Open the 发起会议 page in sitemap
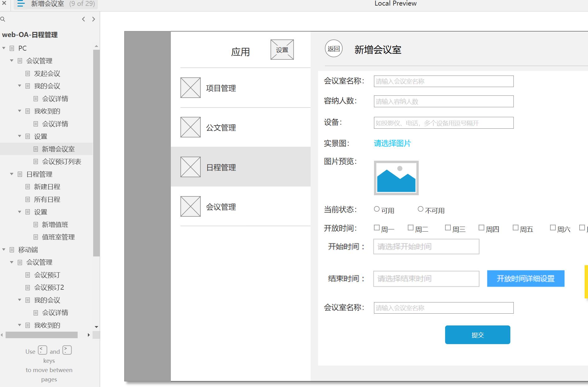This screenshot has height=387, width=588. 47,74
